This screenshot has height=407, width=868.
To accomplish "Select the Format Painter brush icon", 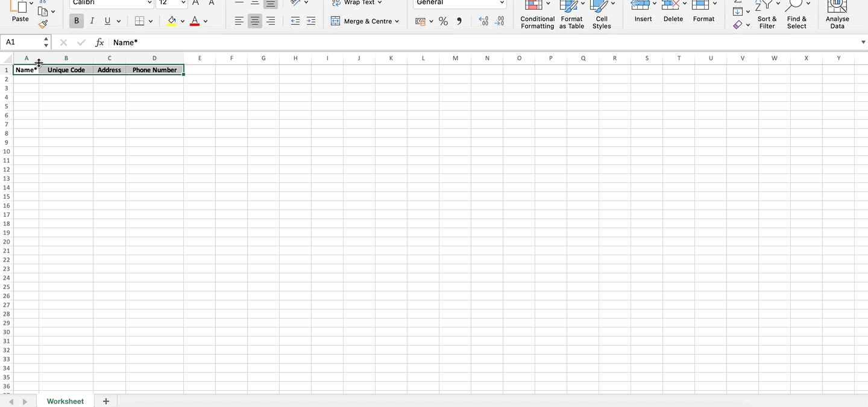I will click(x=43, y=24).
